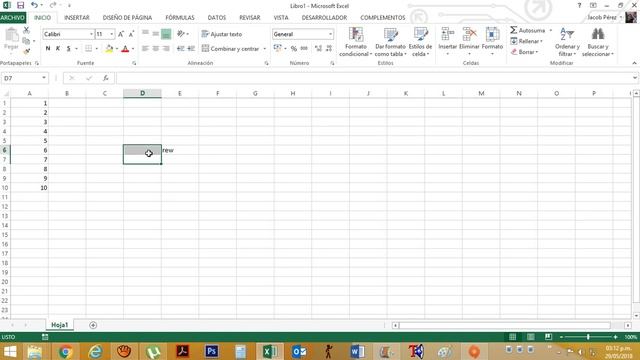
Task: Apply the red font color A
Action: 125,49
